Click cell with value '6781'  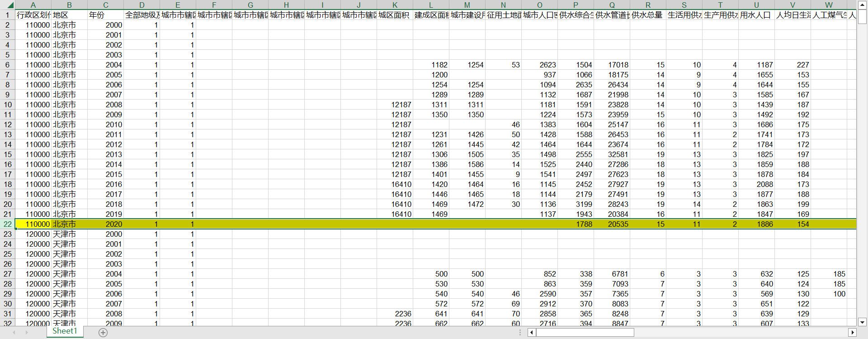tap(612, 274)
